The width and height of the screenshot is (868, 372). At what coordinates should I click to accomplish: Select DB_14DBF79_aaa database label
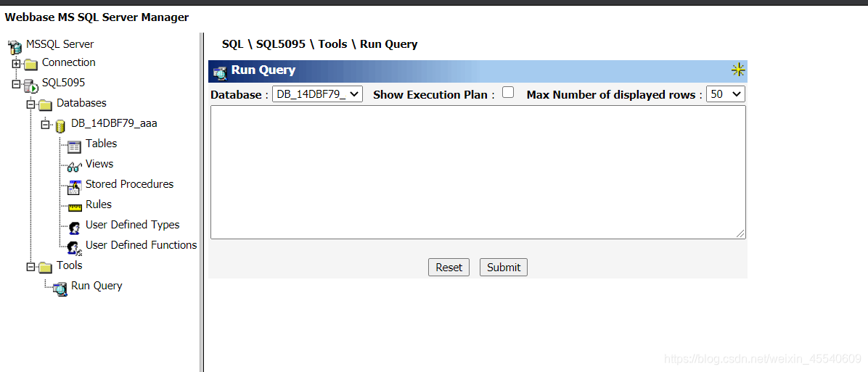(114, 123)
